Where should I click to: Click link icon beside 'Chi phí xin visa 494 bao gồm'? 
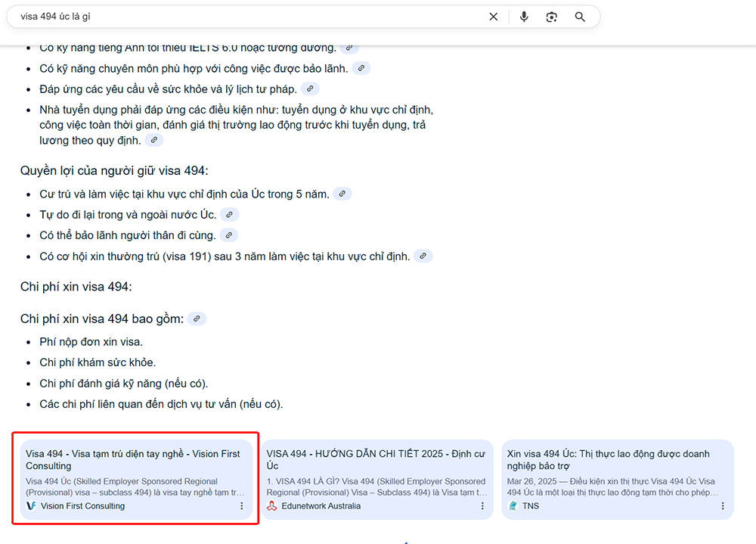tap(197, 319)
